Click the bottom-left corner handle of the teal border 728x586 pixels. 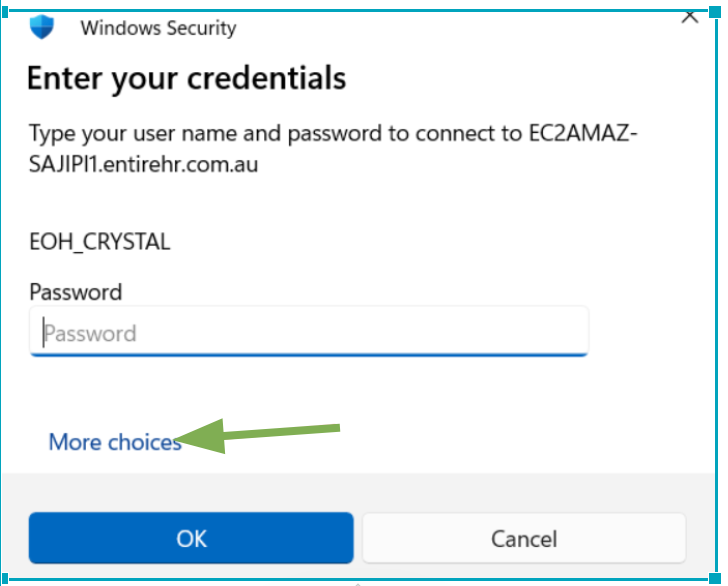tap(4, 580)
